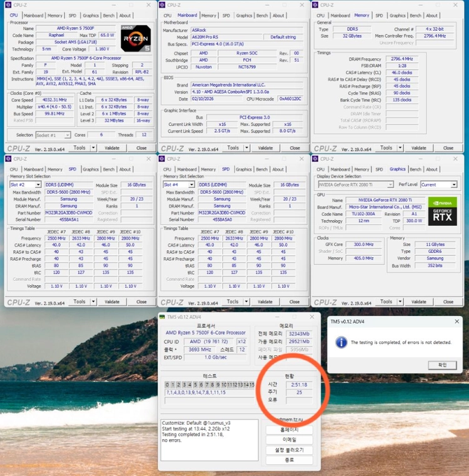Viewport: 469px width, 476px height.
Task: Click the BIOS Date value 02/10/2026
Action: tap(216, 99)
